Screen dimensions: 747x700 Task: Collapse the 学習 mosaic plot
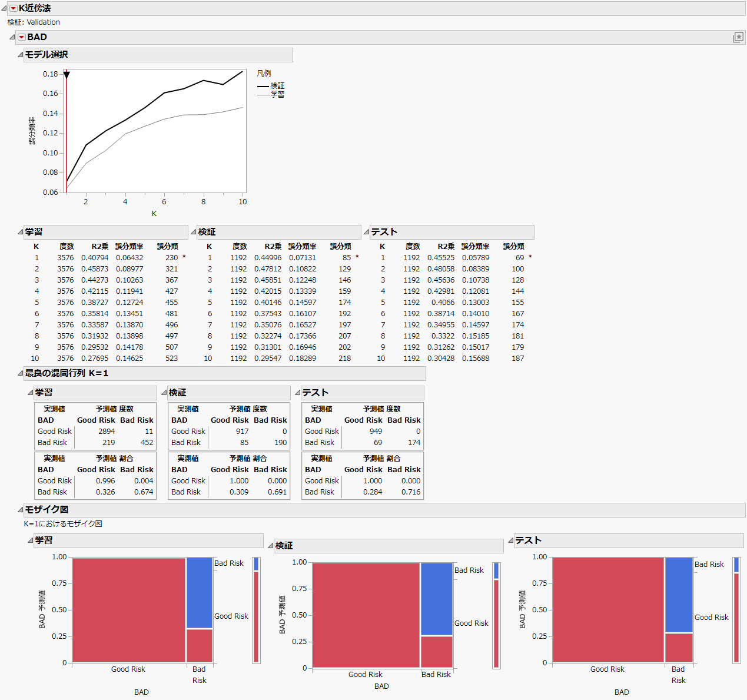[x=30, y=540]
